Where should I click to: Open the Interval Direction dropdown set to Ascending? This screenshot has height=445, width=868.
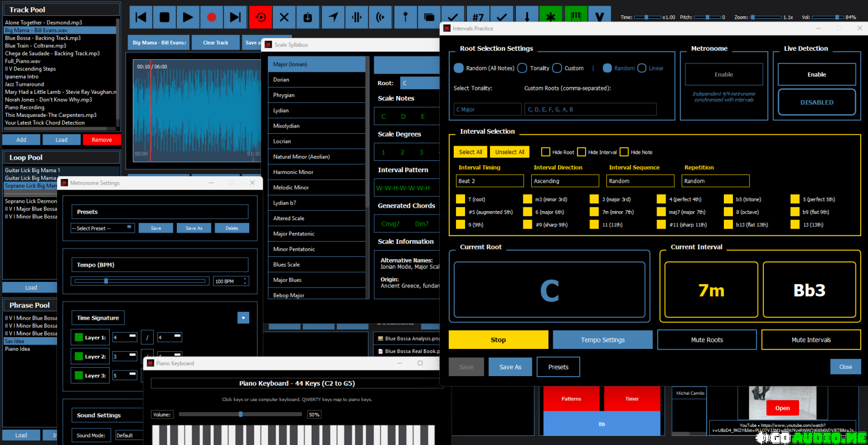click(x=565, y=181)
